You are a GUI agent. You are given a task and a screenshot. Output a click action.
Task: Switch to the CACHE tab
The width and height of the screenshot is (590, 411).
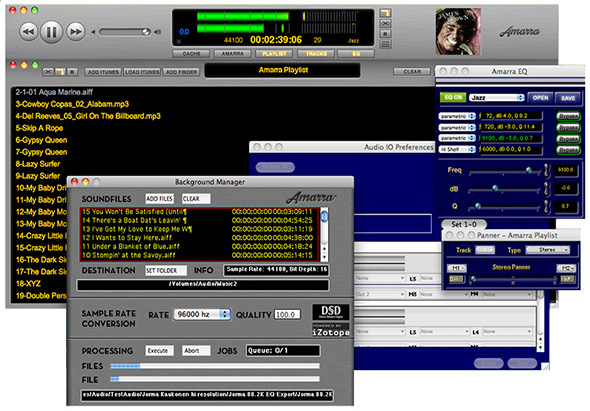coord(191,54)
